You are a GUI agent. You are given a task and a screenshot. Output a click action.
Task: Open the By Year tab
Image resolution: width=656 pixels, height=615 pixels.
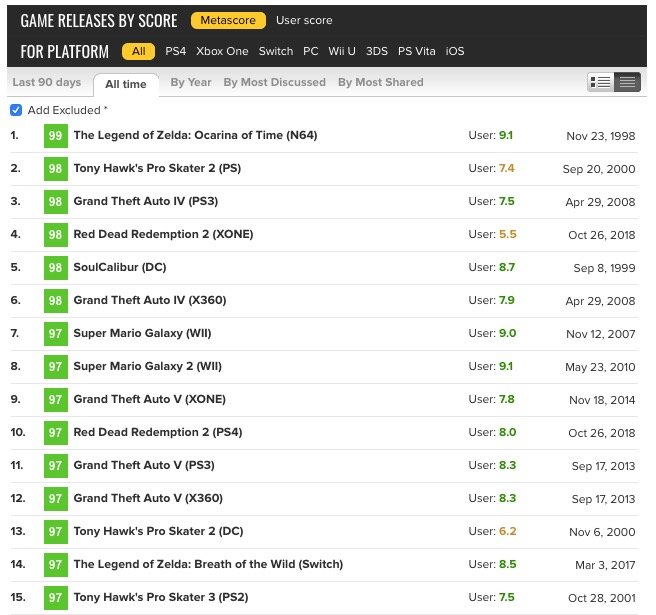(x=190, y=82)
